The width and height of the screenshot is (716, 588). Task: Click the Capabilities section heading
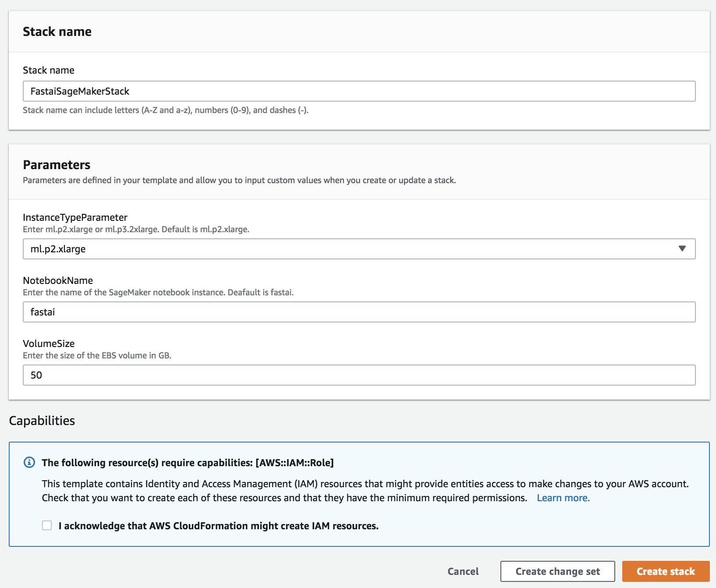click(42, 420)
